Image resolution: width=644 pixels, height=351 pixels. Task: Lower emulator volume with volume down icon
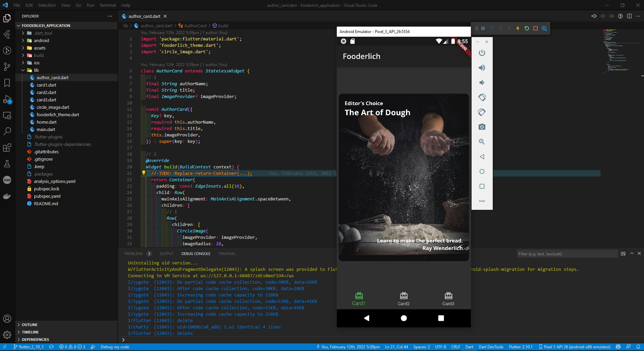point(482,83)
